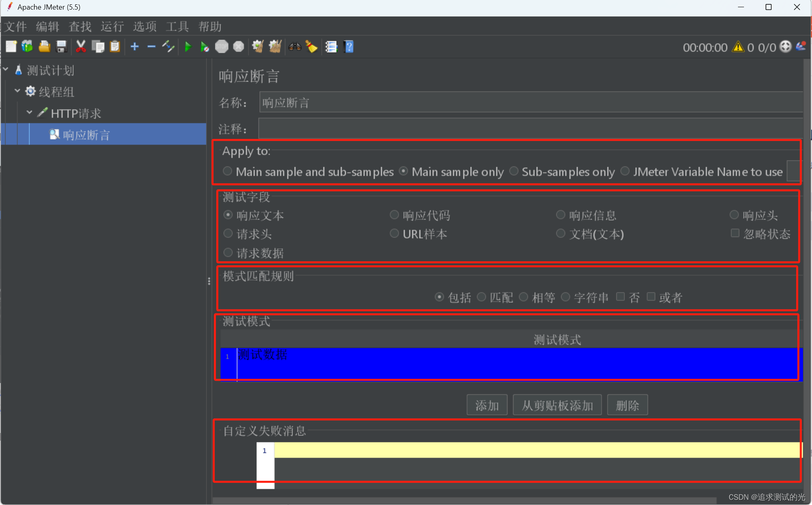Select the 响应代码 radio button
This screenshot has width=812, height=505.
tap(394, 215)
